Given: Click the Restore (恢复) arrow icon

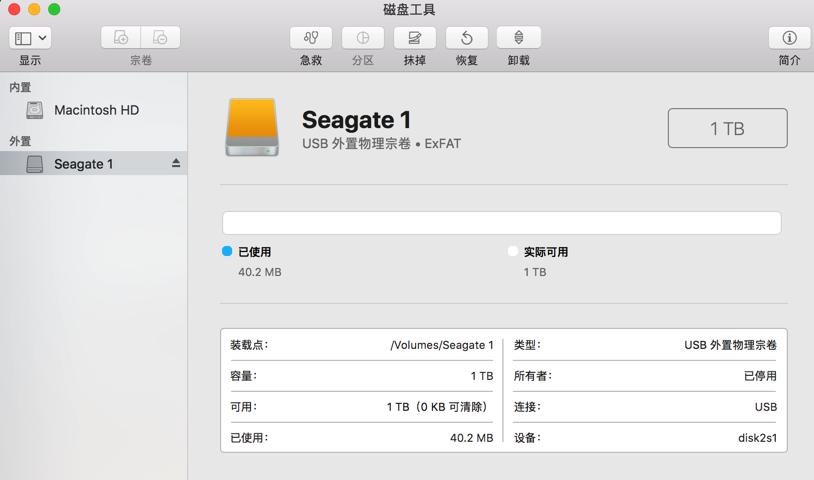Looking at the screenshot, I should (467, 38).
